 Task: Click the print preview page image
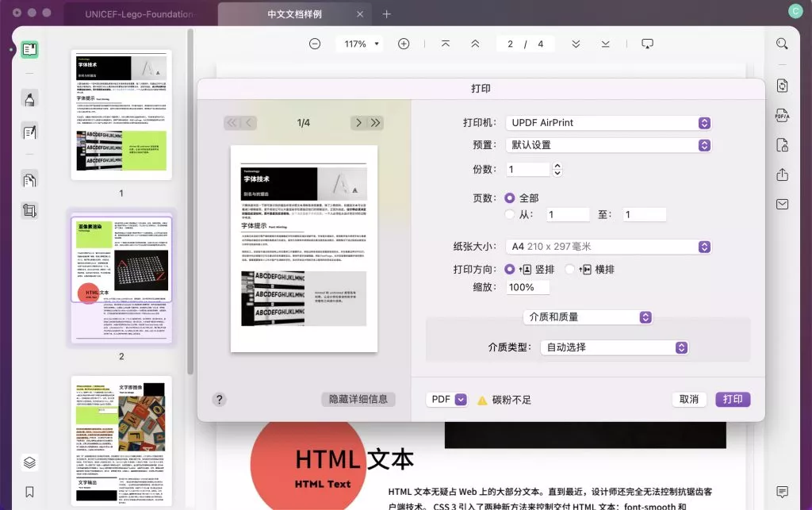(304, 249)
